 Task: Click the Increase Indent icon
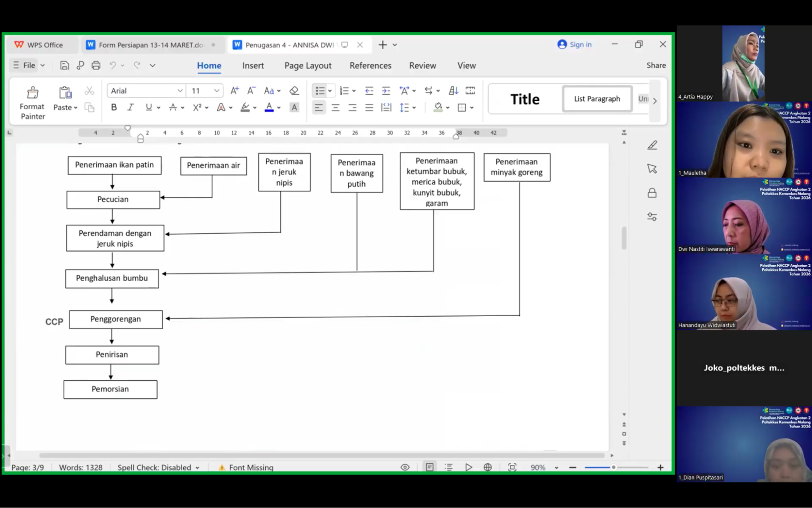coord(386,91)
